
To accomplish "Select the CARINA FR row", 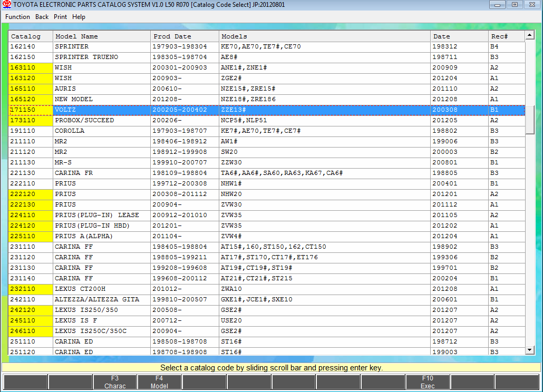I will [x=267, y=173].
